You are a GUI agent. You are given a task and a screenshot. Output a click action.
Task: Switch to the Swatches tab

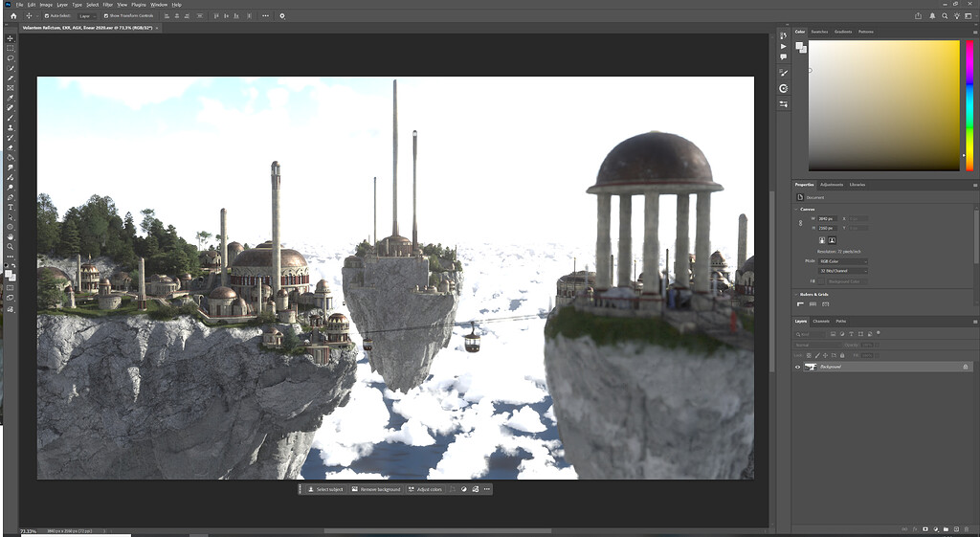(819, 32)
